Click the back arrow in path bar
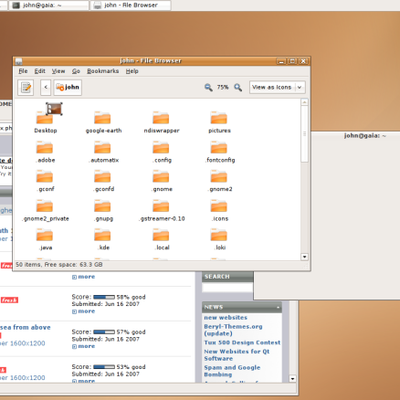 click(46, 87)
